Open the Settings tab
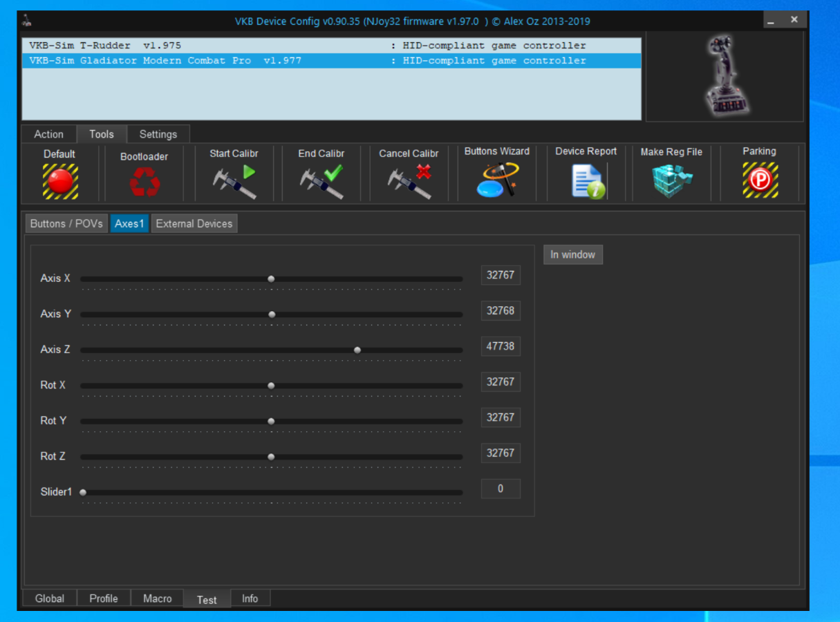 tap(158, 134)
